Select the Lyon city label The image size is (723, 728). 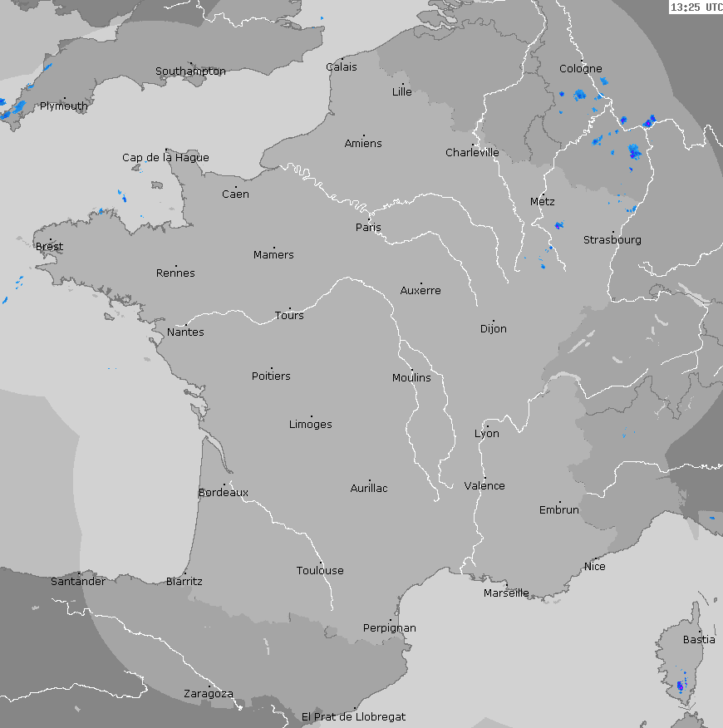486,434
